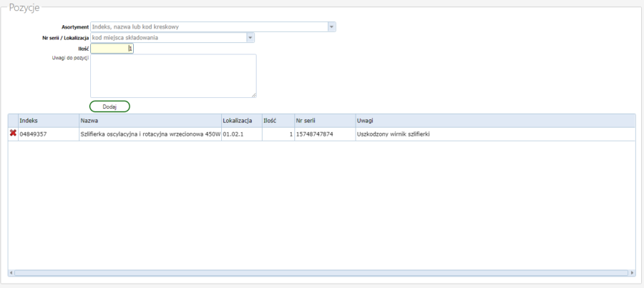Sort by the Nazwa column header
The image size is (644, 288).
pyautogui.click(x=150, y=121)
